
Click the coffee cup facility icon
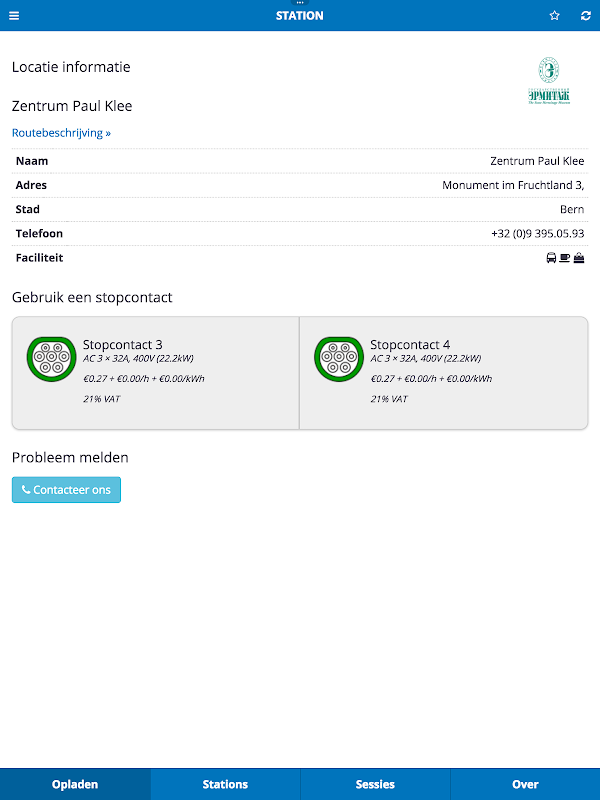(x=565, y=258)
